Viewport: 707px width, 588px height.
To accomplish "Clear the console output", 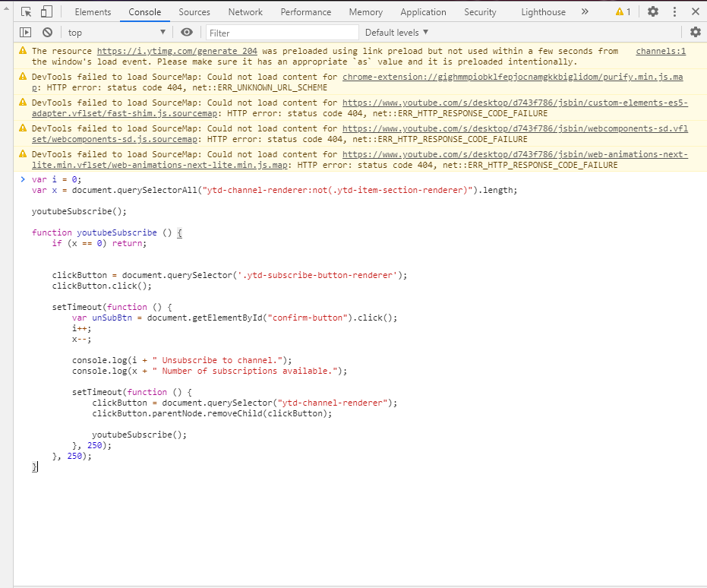I will click(47, 32).
